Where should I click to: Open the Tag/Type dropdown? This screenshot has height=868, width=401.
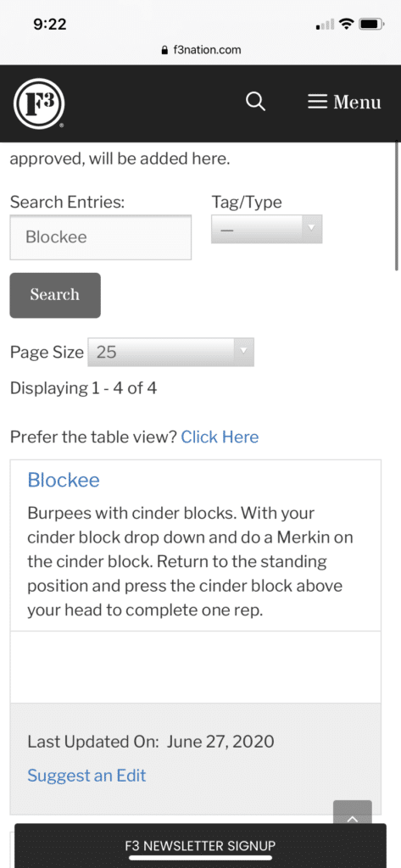(266, 229)
